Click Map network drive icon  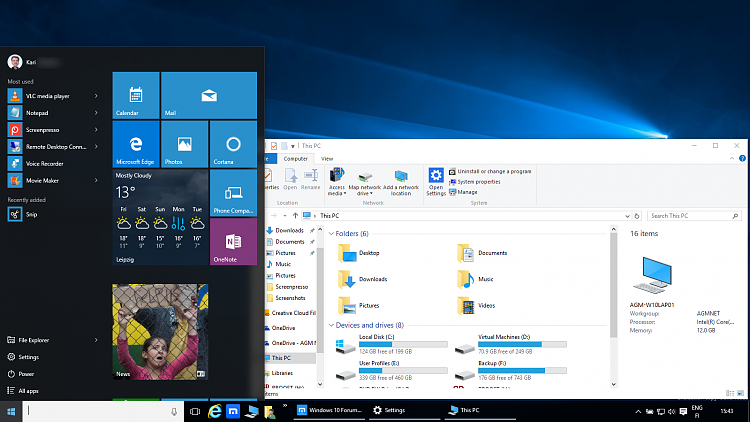pos(364,182)
